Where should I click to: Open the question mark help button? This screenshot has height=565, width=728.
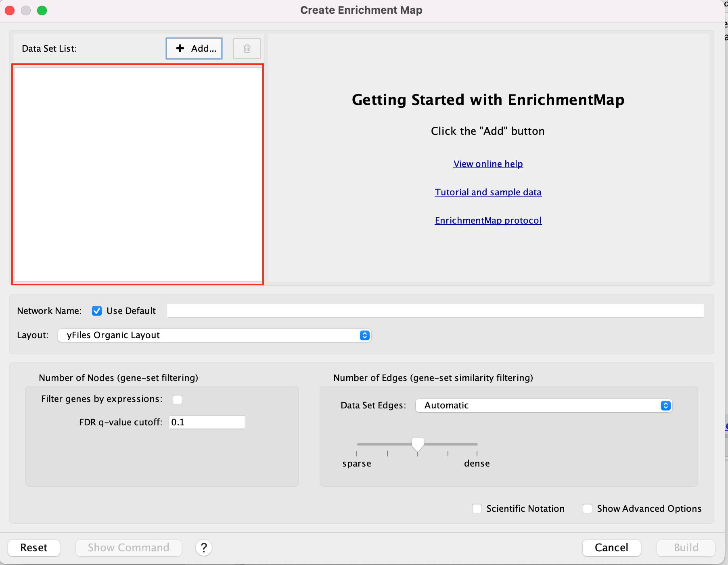[x=204, y=548]
